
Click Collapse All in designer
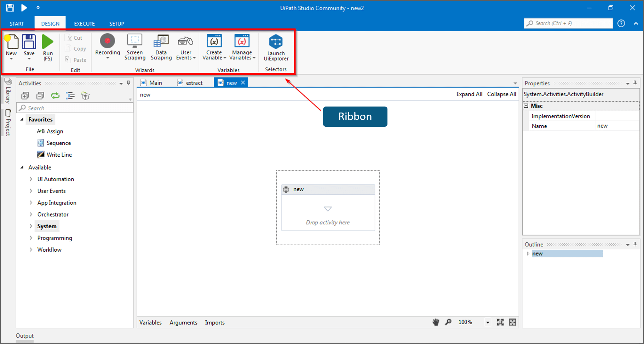pos(502,94)
